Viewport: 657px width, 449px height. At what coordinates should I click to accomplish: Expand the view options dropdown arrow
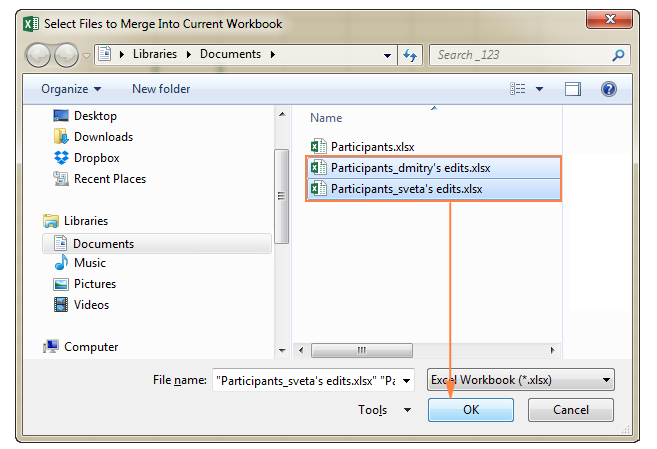coord(540,89)
